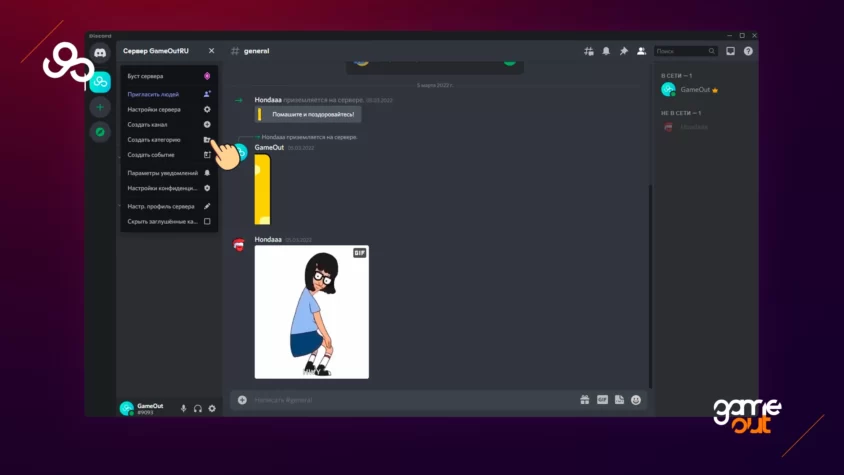Click the general channel title in header
Screen dimensions: 844x475
pos(256,51)
